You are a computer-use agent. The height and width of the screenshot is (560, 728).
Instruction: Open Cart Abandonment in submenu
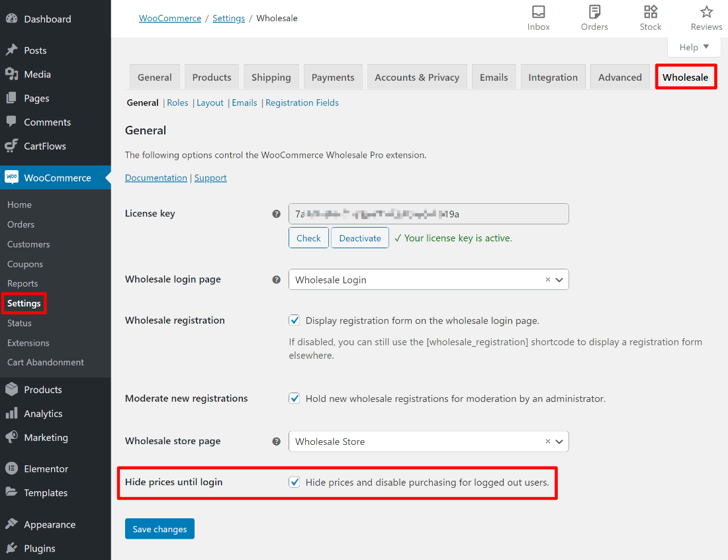coord(46,362)
